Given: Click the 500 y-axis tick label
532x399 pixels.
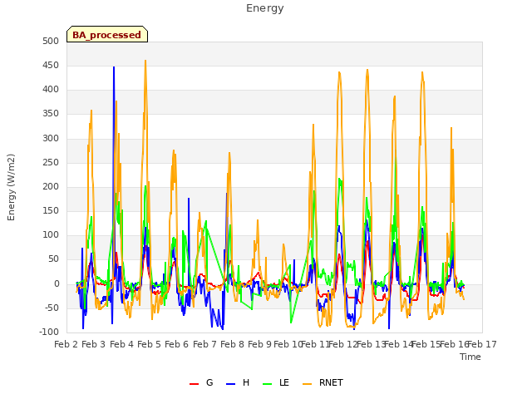Looking at the screenshot, I should pos(51,41).
